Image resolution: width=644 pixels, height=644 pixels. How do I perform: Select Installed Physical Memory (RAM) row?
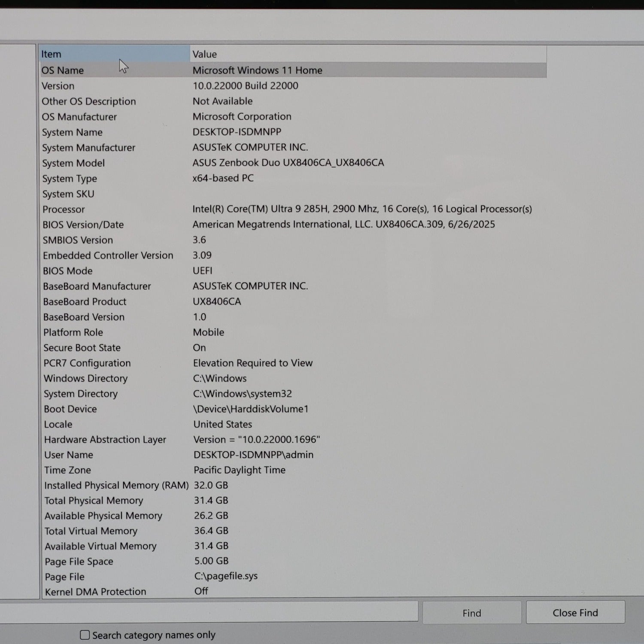point(116,485)
